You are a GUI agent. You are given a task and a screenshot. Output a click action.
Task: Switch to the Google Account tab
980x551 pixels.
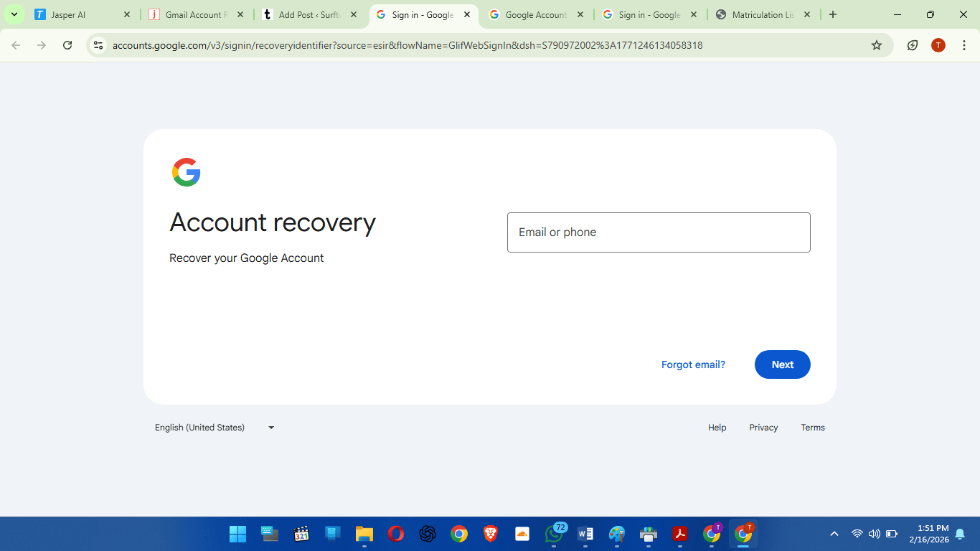[x=535, y=14]
